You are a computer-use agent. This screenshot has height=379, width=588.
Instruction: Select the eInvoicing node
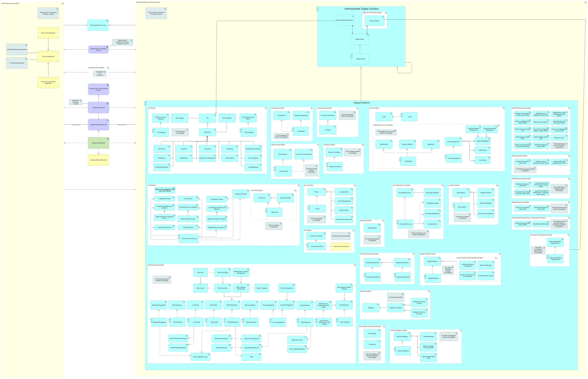pos(208,149)
